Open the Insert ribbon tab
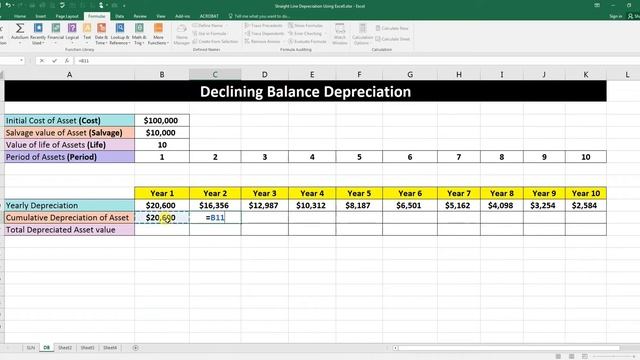Screen dimensions: 640x360 pyautogui.click(x=40, y=16)
